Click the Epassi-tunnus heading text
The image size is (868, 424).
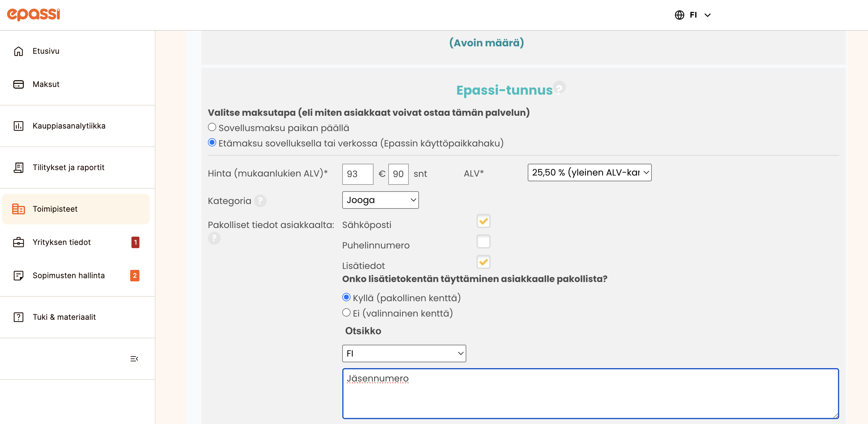click(x=504, y=90)
